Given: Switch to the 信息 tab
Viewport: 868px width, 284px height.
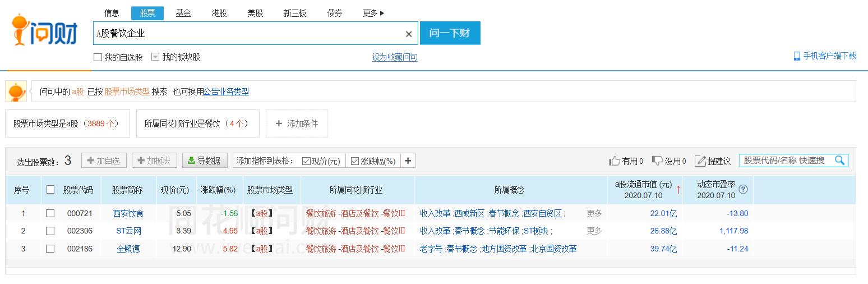Looking at the screenshot, I should [x=112, y=13].
